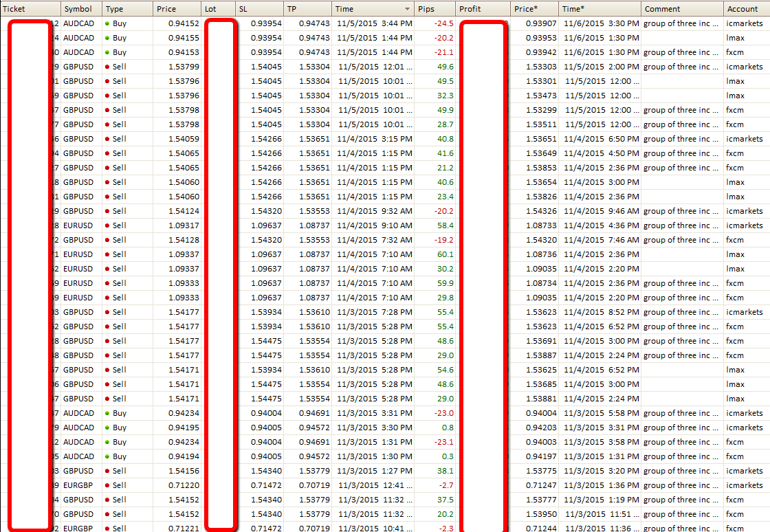Select the Price* value 0.93907
770x532 pixels.
[541, 23]
